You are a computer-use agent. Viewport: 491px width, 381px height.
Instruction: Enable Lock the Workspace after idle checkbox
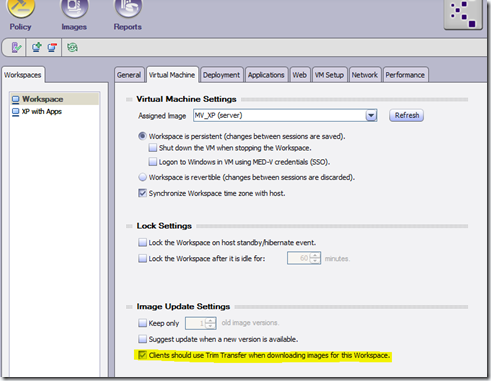pyautogui.click(x=143, y=259)
